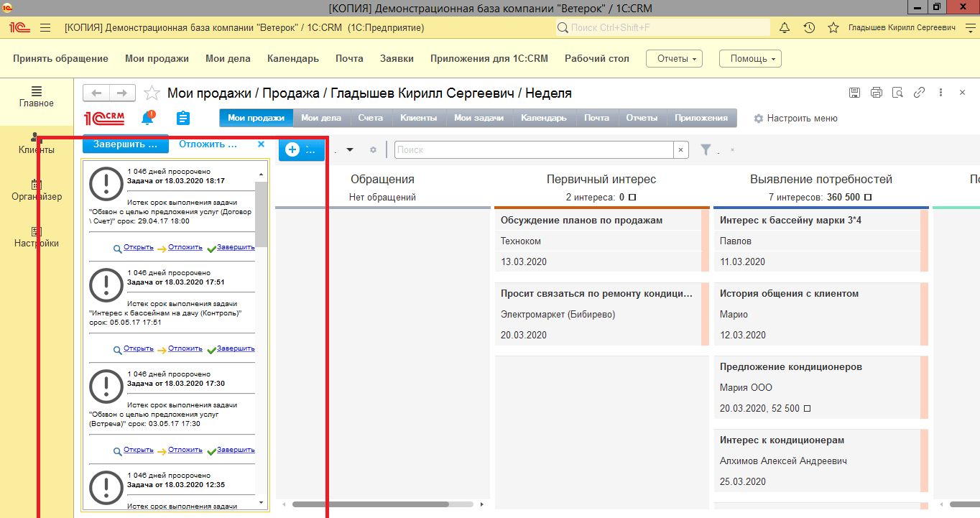Open card Обсуждение планов по продажам
This screenshot has width=980, height=518.
click(x=601, y=241)
